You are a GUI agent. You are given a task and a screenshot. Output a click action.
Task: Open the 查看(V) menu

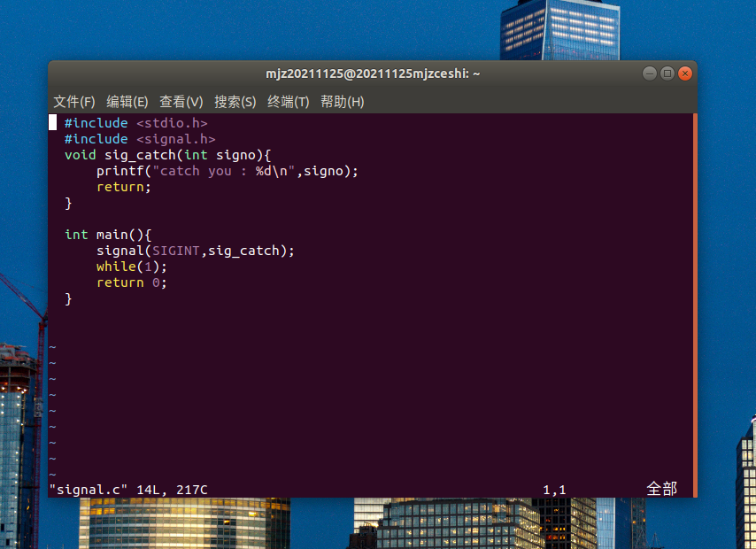(181, 102)
